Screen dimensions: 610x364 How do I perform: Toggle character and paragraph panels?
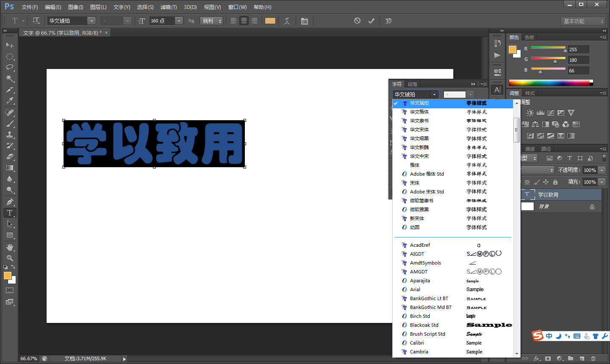(x=304, y=21)
